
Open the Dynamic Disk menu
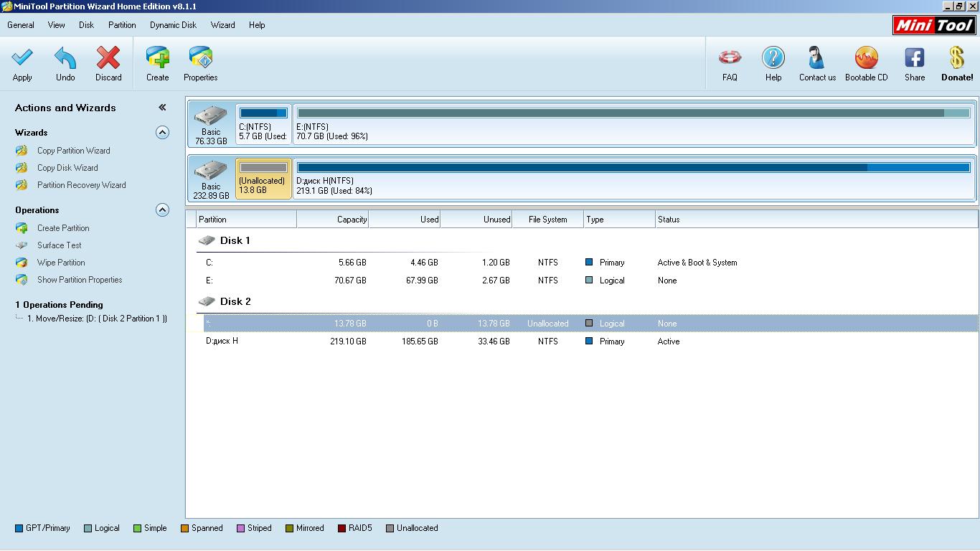click(174, 25)
